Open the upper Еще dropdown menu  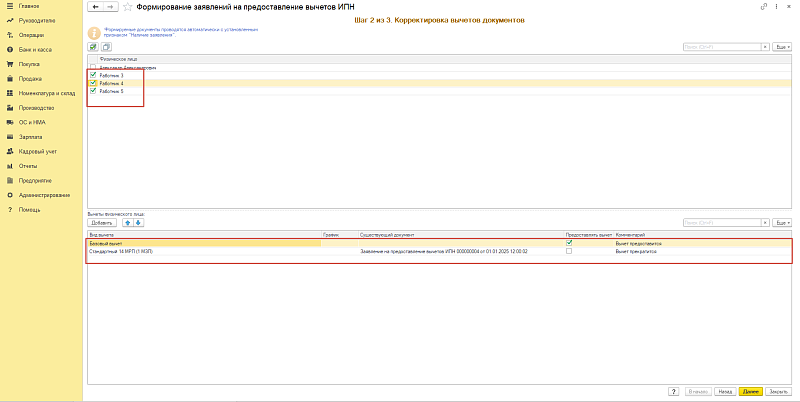[782, 47]
